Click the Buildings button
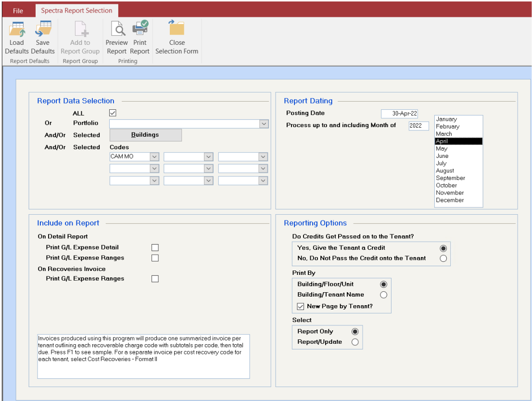 [146, 135]
